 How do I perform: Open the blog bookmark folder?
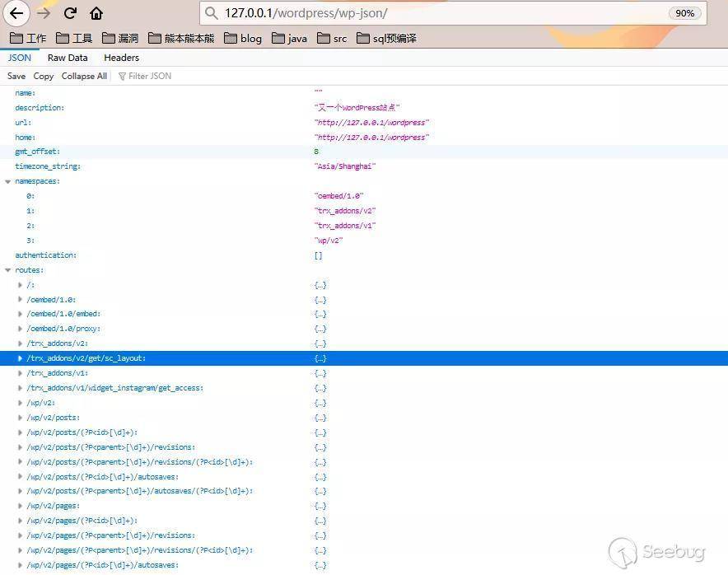pos(243,38)
